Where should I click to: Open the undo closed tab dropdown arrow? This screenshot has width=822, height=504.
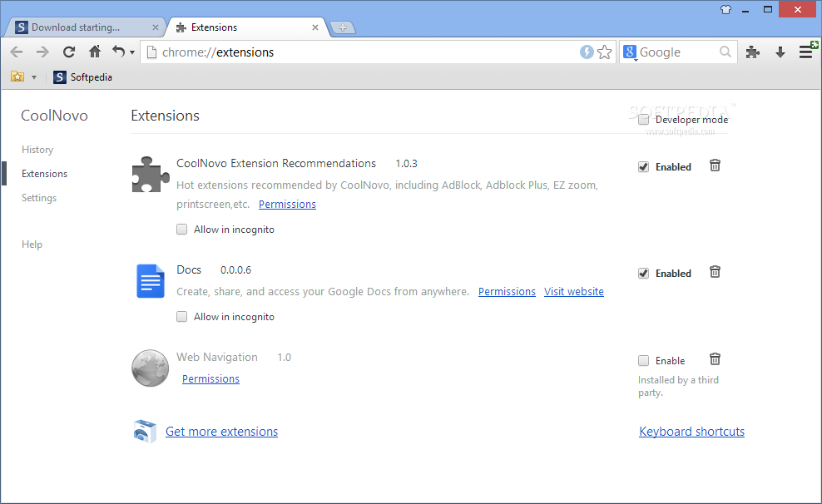click(132, 52)
